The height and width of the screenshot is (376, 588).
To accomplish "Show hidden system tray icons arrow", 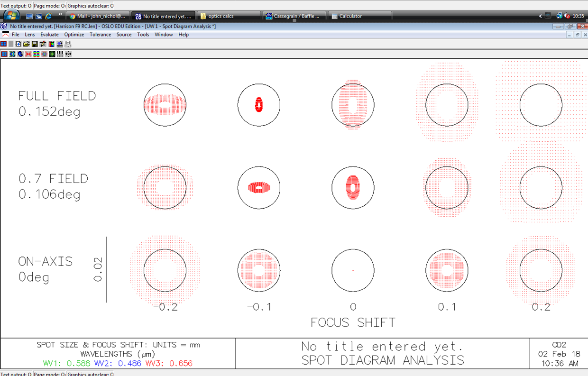I will (541, 16).
